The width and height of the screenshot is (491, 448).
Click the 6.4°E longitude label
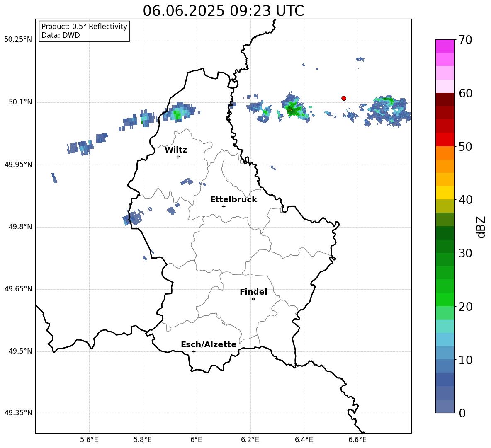pyautogui.click(x=304, y=440)
